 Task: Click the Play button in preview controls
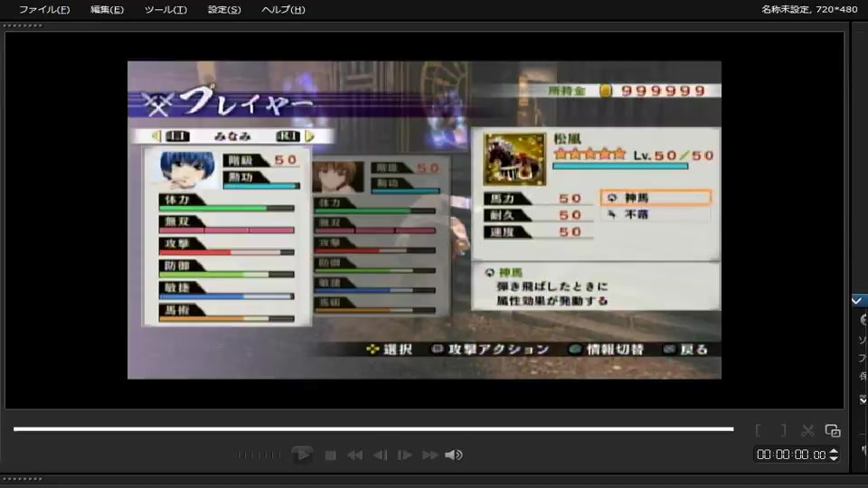coord(302,455)
